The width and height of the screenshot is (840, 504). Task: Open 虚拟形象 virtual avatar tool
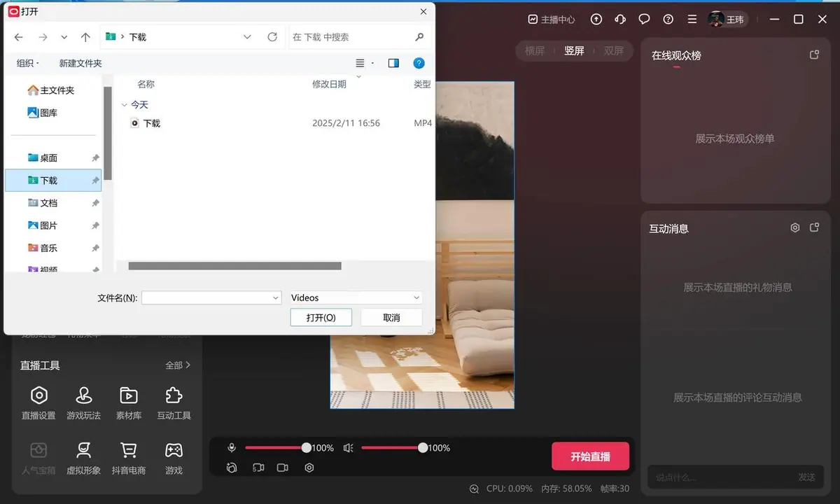pos(83,458)
